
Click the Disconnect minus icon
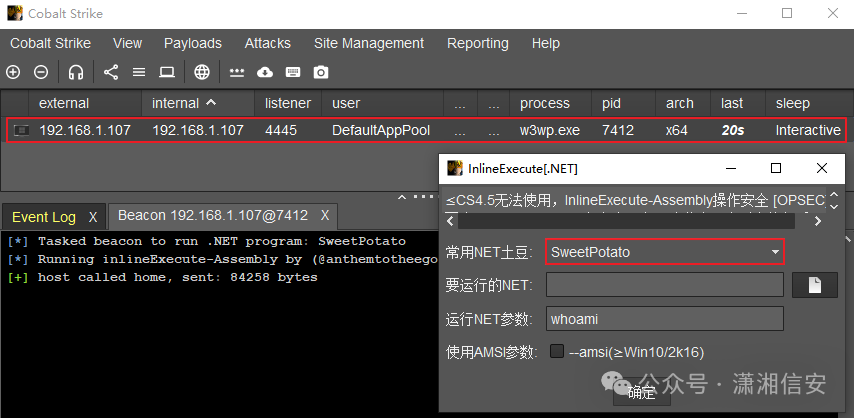(x=41, y=72)
